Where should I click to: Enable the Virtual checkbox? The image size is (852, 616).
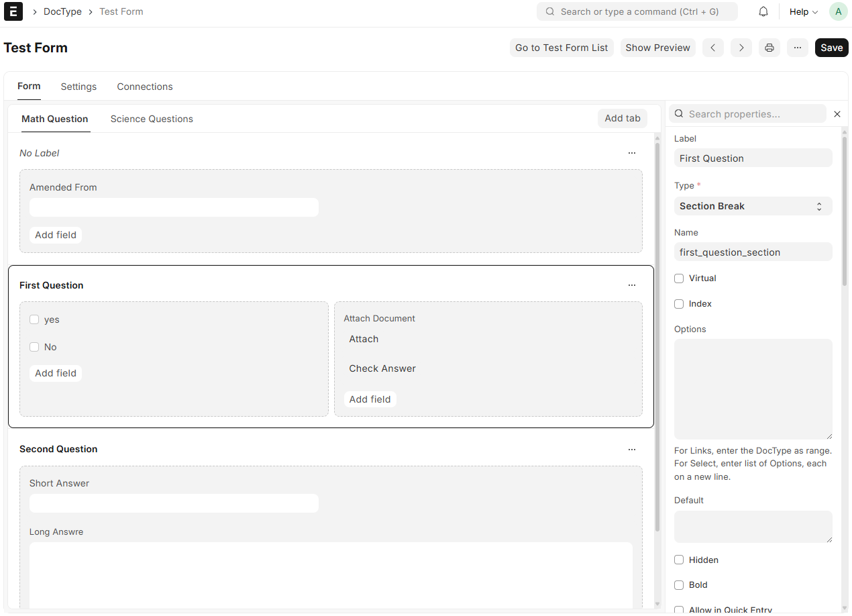tap(679, 278)
